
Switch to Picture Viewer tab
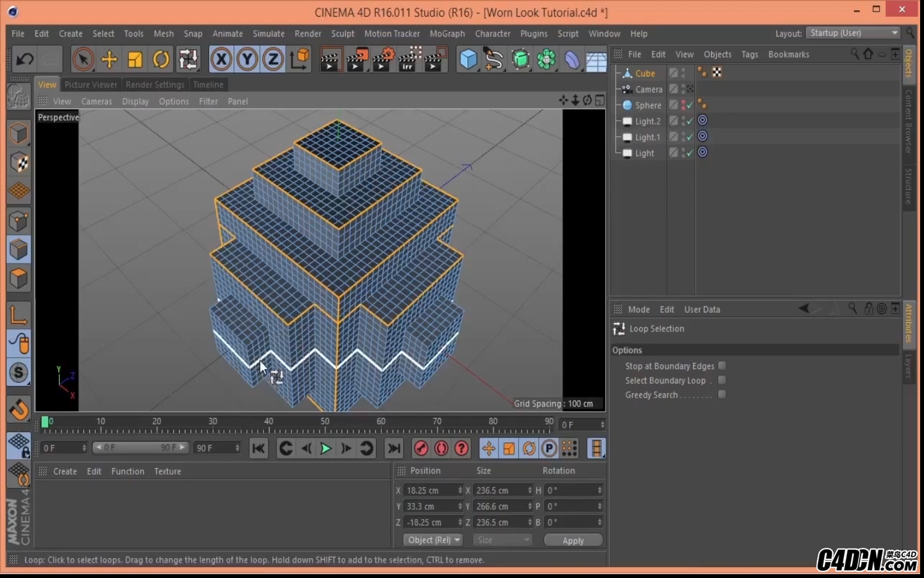point(90,84)
